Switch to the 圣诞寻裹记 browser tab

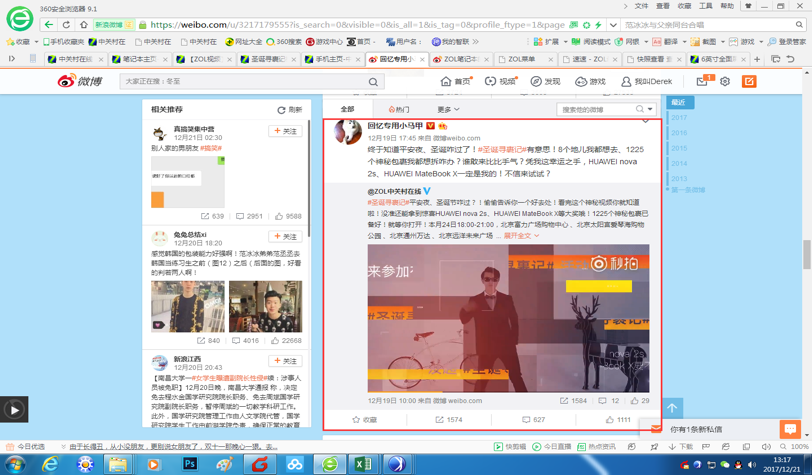point(269,59)
